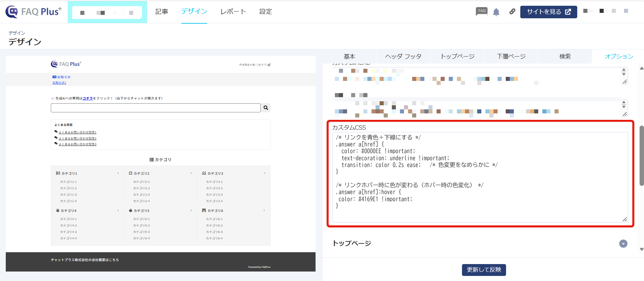The image size is (644, 281).
Task: Click the FAQ Plus logo in header
Action: pyautogui.click(x=34, y=12)
